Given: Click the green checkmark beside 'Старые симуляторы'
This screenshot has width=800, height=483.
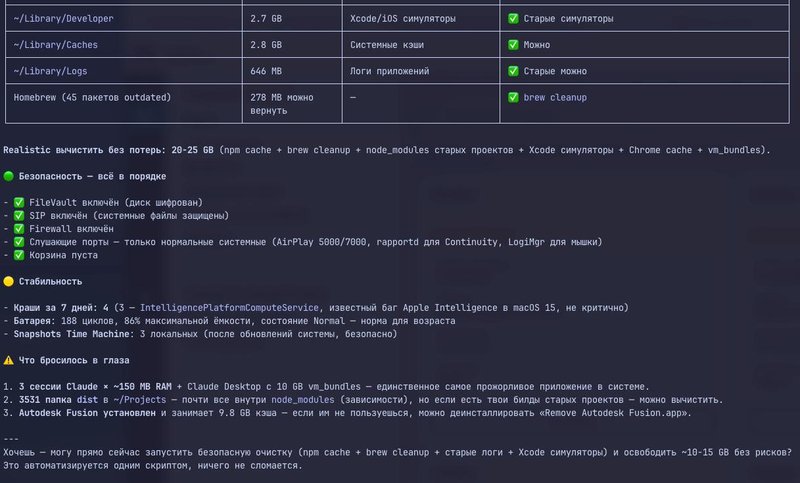Looking at the screenshot, I should pyautogui.click(x=513, y=18).
